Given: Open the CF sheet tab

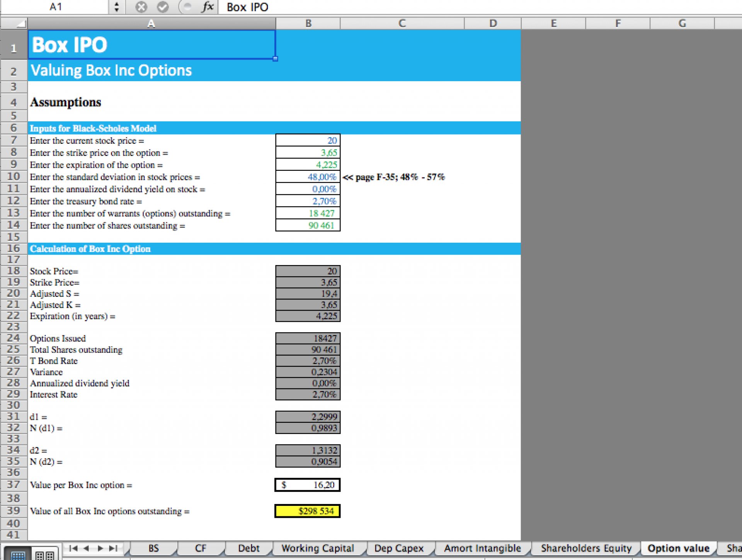Looking at the screenshot, I should point(201,548).
